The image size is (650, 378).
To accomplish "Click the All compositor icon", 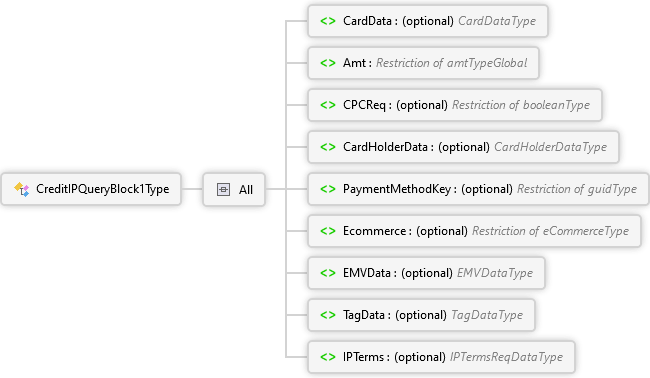I will pyautogui.click(x=223, y=189).
